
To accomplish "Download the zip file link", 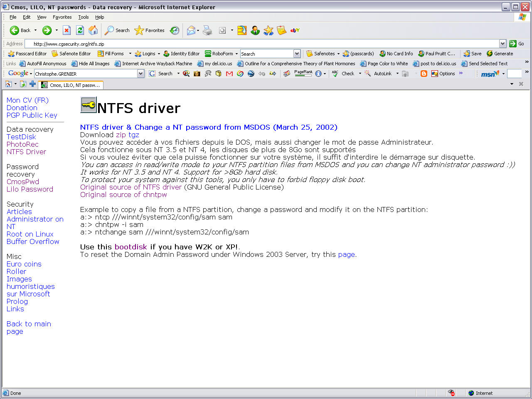I will coord(121,135).
